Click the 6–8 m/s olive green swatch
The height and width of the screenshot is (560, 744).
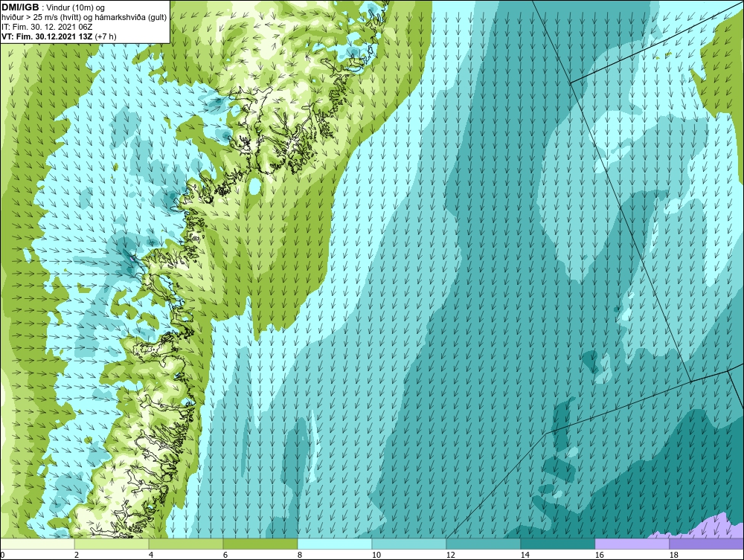260,544
